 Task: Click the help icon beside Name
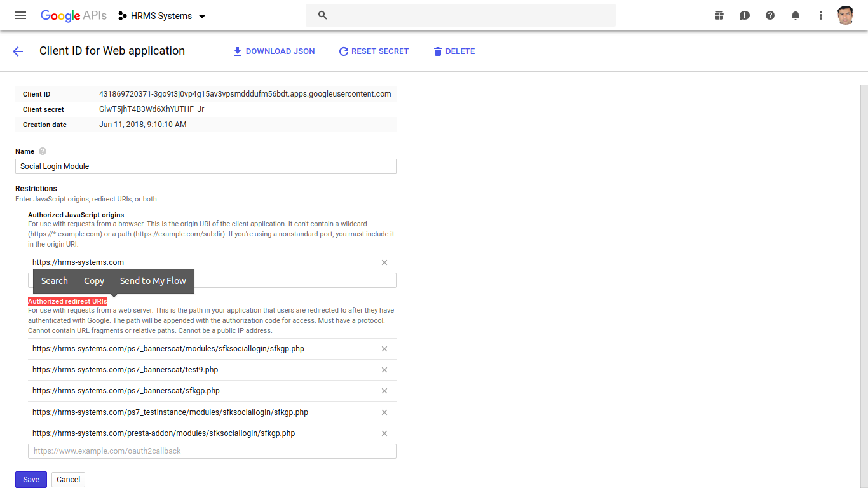click(x=43, y=151)
